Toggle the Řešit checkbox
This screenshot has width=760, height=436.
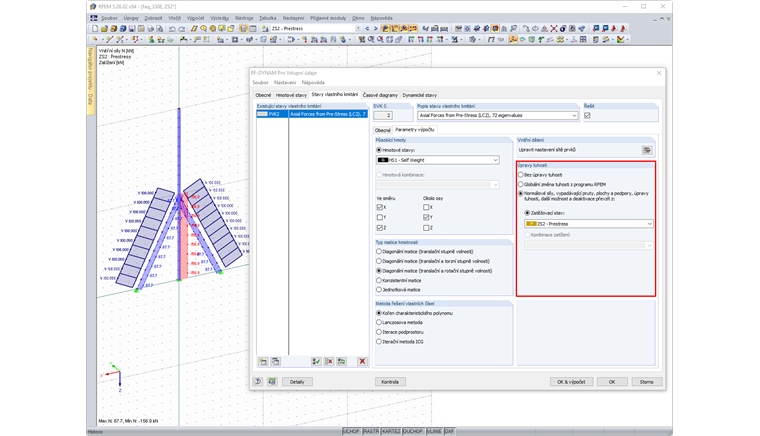[587, 115]
